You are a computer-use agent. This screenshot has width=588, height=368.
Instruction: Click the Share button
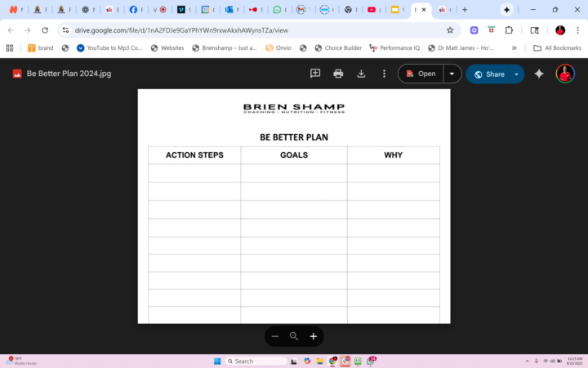(488, 74)
